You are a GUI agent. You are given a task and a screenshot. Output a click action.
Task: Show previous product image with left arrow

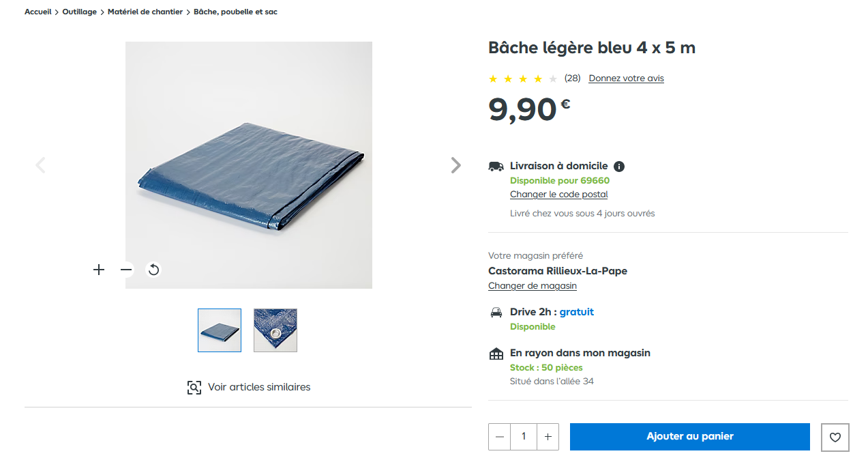click(40, 165)
